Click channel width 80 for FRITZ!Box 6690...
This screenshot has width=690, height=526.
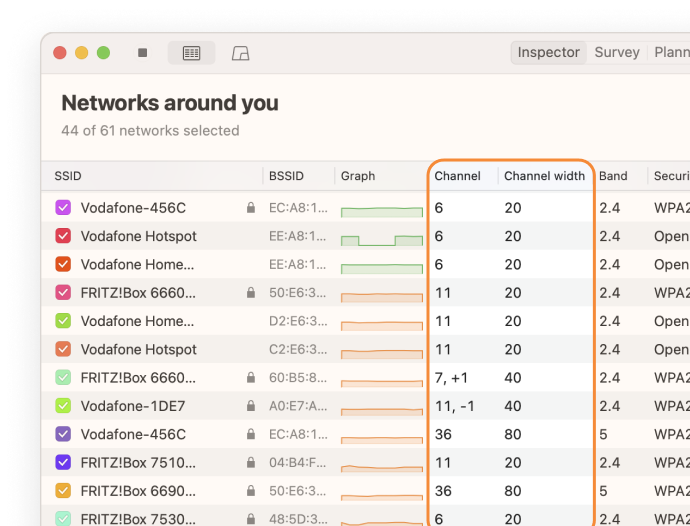pos(513,491)
